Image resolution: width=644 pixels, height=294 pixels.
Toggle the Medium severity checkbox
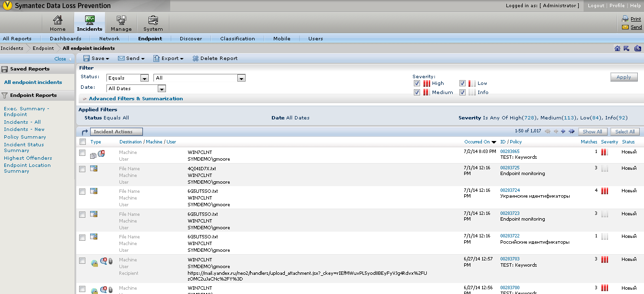coord(417,92)
